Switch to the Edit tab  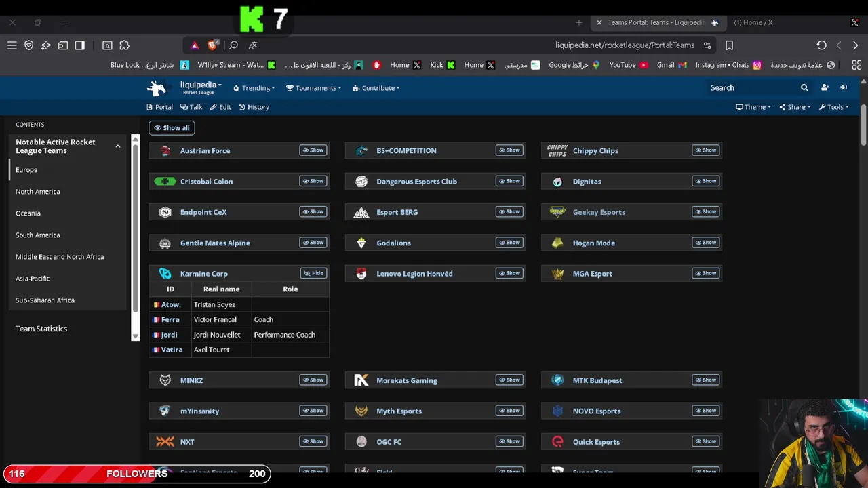click(x=220, y=107)
